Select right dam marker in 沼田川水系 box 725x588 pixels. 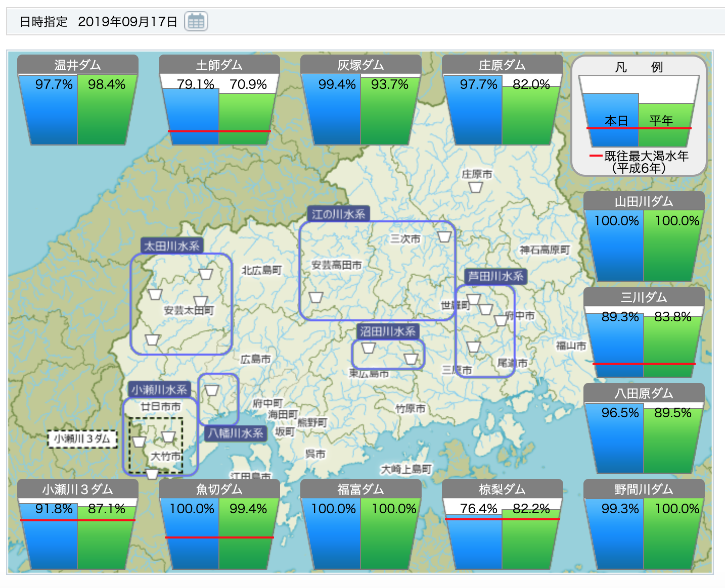[411, 359]
